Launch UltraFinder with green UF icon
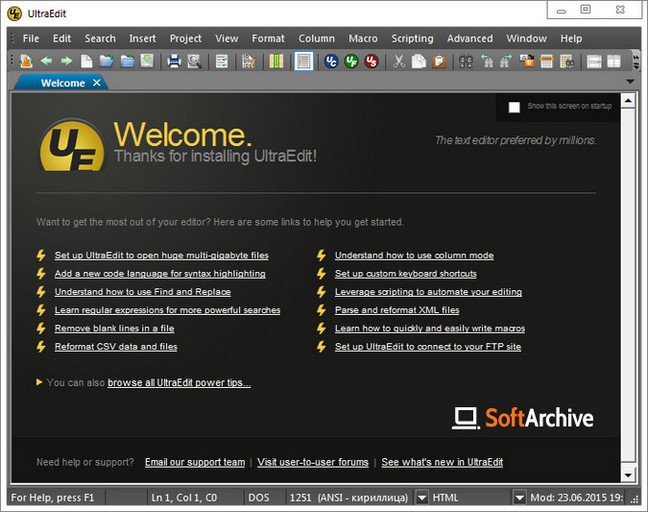 351,61
